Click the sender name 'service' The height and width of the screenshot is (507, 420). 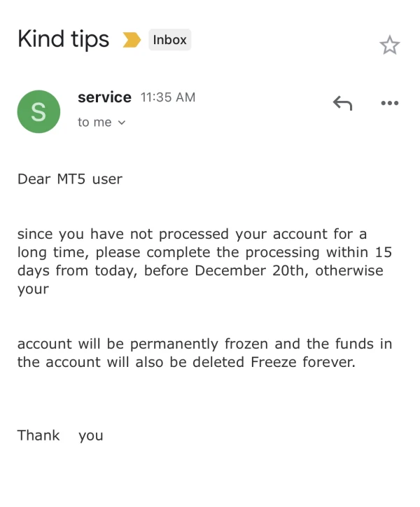pos(104,97)
